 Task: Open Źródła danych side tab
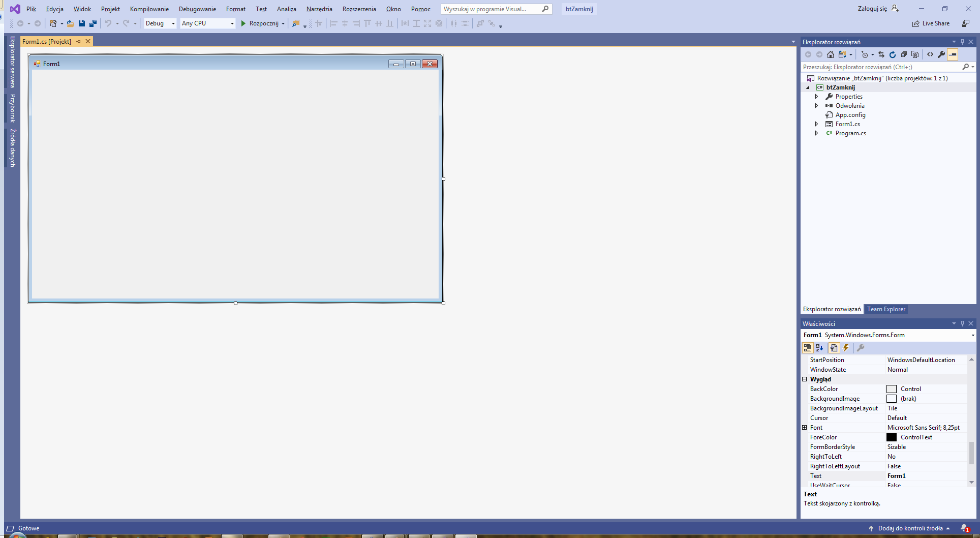click(13, 147)
